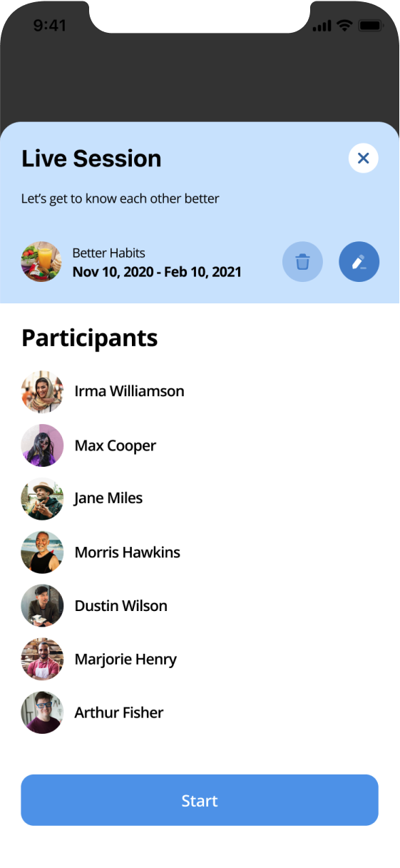Screen dimensions: 400x868
Task: Open Marjorie Henry's participant name
Action: [125, 660]
